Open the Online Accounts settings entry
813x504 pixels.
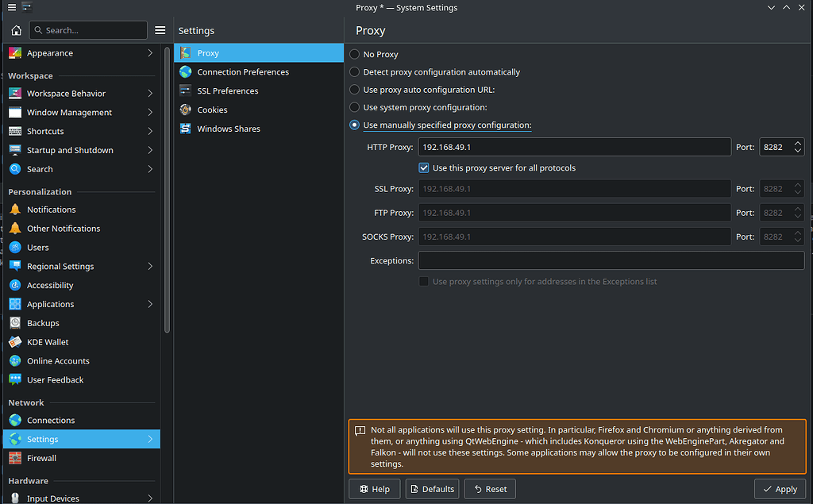pos(58,361)
